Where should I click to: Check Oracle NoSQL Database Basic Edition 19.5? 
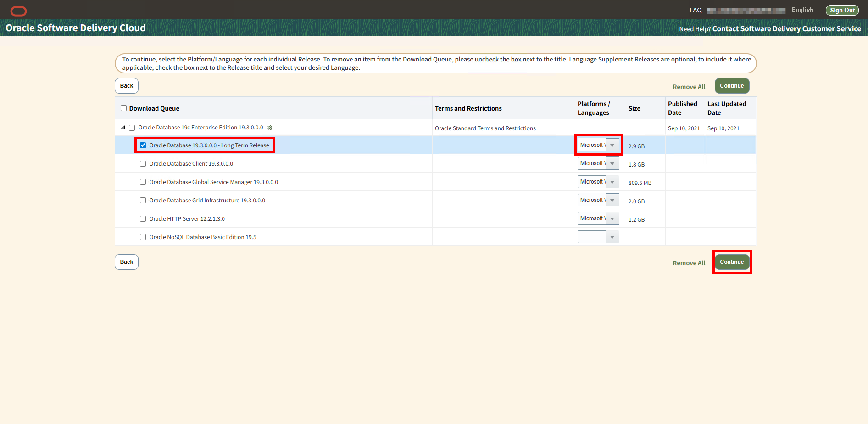click(143, 237)
